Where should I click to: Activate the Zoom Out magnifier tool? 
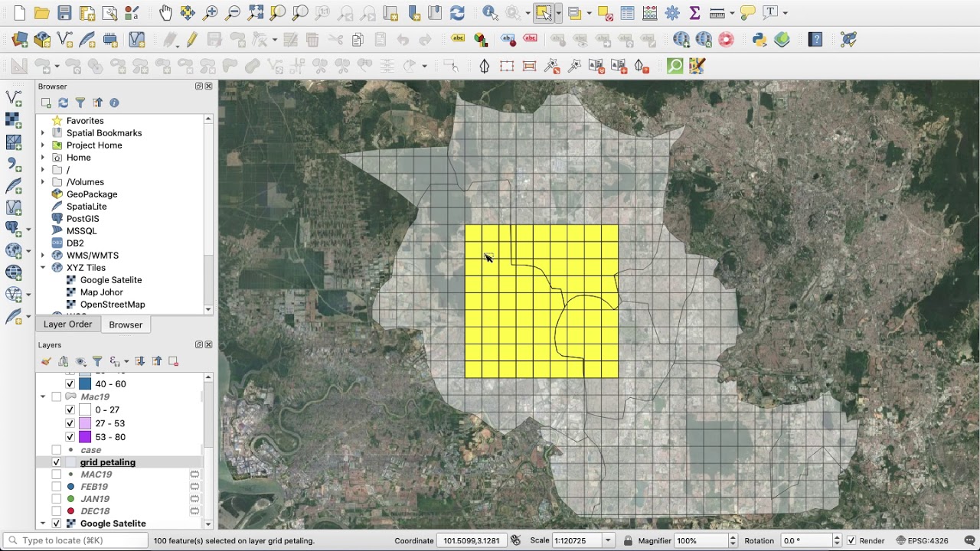tap(233, 13)
